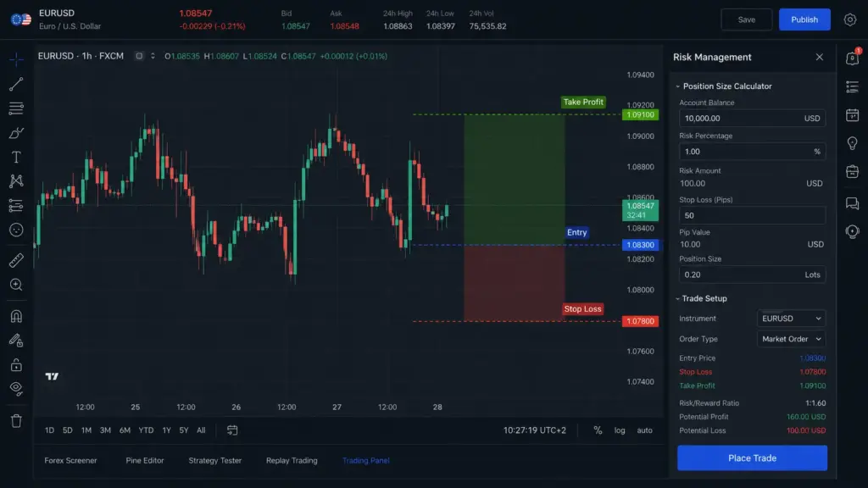This screenshot has width=868, height=488.
Task: Open the target hotlist icon
Action: click(x=853, y=231)
